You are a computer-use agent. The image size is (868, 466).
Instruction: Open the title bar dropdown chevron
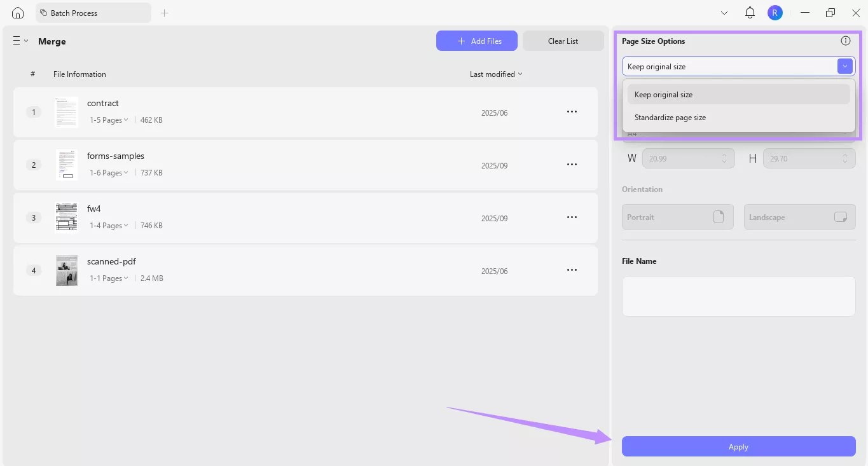724,12
